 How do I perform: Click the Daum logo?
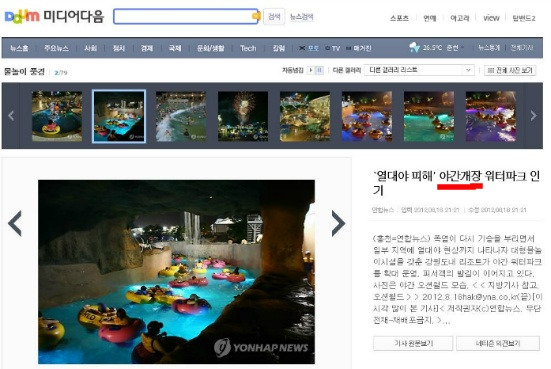(x=22, y=17)
